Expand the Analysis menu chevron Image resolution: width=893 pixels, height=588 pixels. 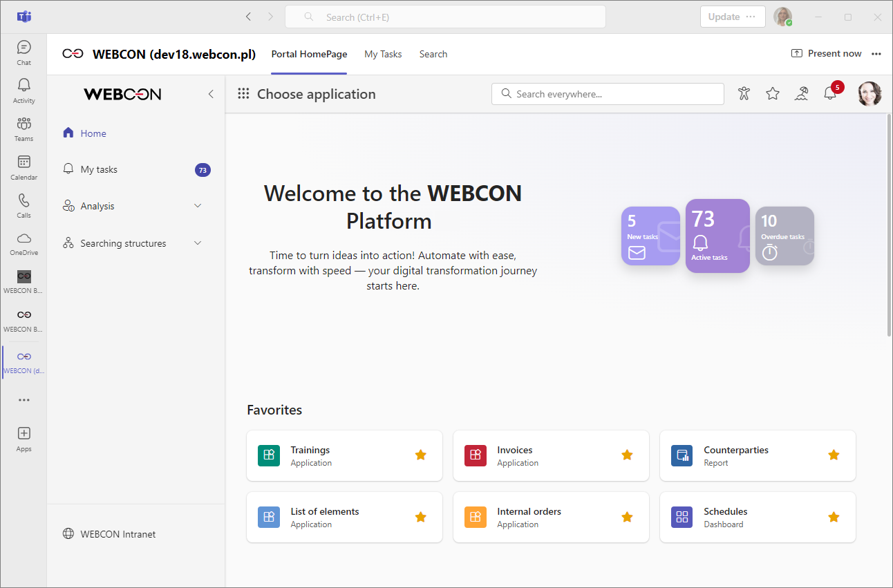pyautogui.click(x=198, y=206)
